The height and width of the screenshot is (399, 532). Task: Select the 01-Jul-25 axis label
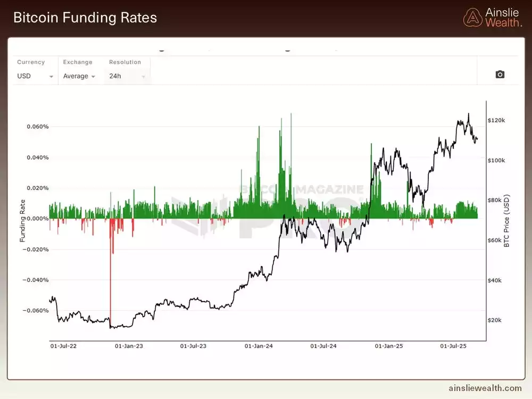(x=453, y=346)
